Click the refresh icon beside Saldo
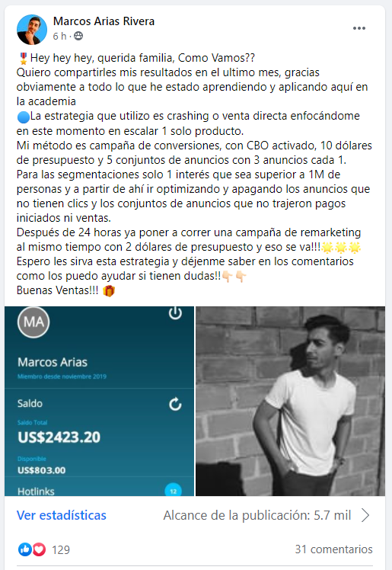 pos(175,404)
